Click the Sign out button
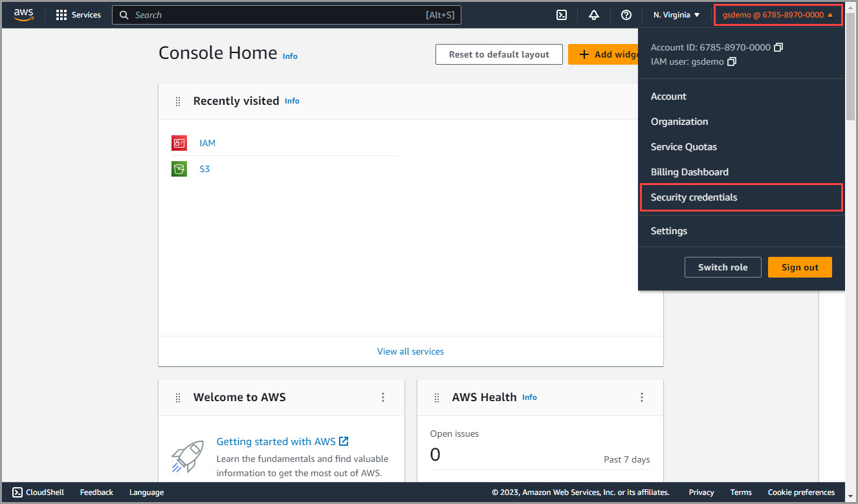 [x=800, y=267]
